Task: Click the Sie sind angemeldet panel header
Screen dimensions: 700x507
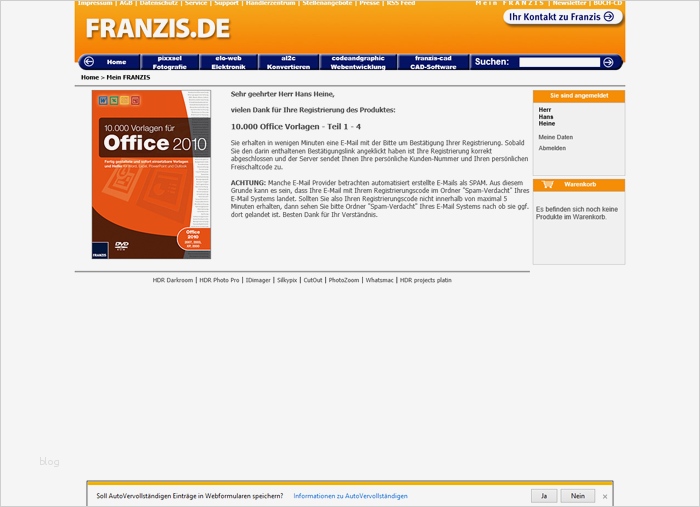Action: 579,96
